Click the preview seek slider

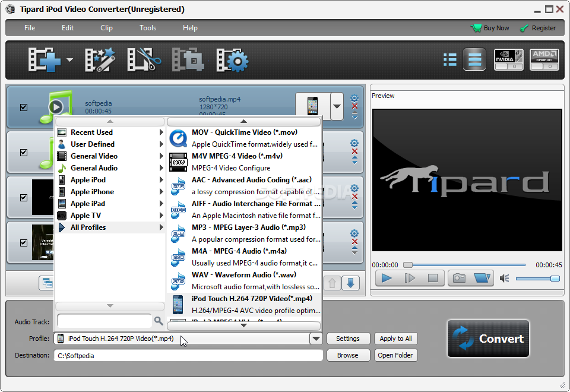(464, 265)
